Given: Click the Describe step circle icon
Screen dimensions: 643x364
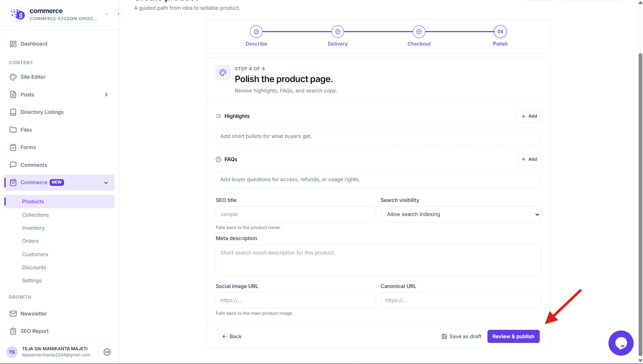Looking at the screenshot, I should 256,32.
